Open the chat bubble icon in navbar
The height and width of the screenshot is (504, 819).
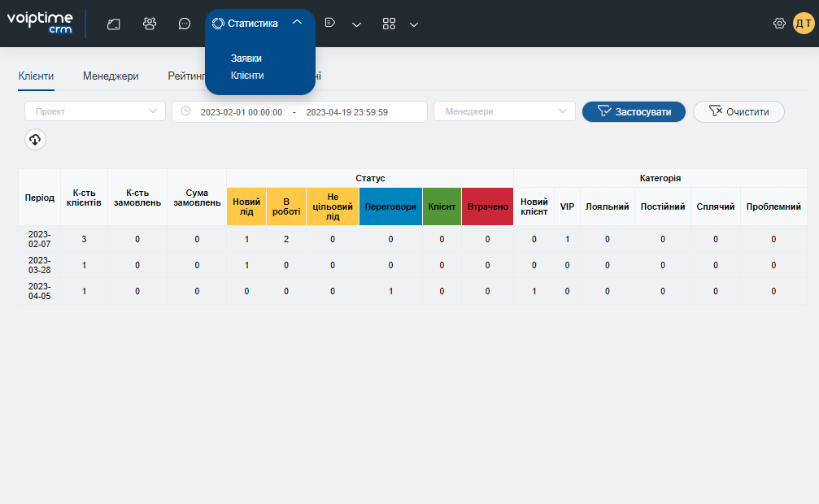[x=185, y=24]
